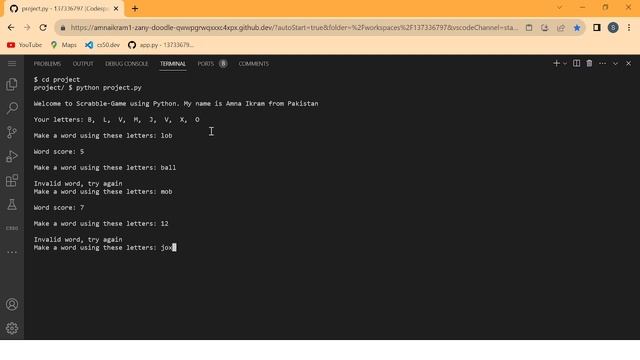Close the project.py Codespaces tab
Viewport: 640px width, 360px height.
[x=116, y=9]
